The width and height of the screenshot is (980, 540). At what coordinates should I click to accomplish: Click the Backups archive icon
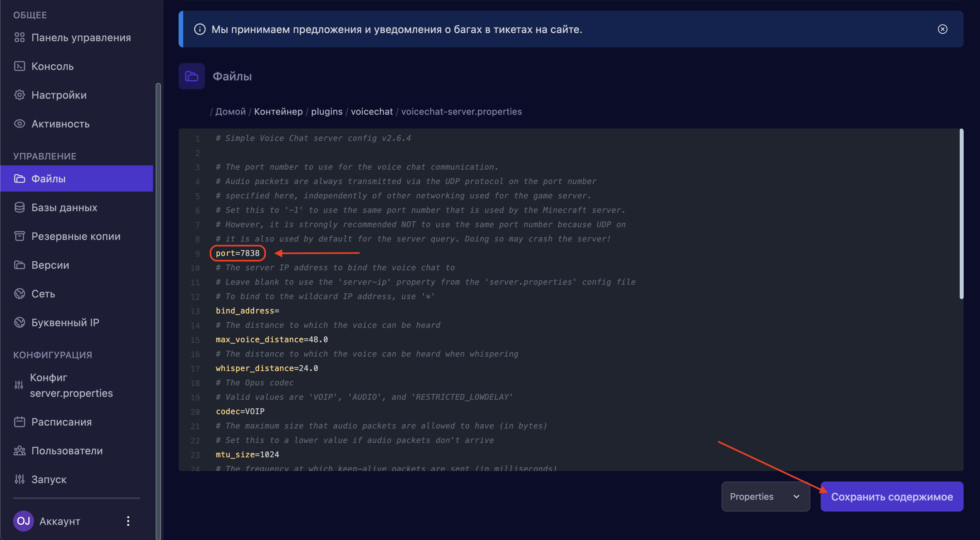pos(19,236)
